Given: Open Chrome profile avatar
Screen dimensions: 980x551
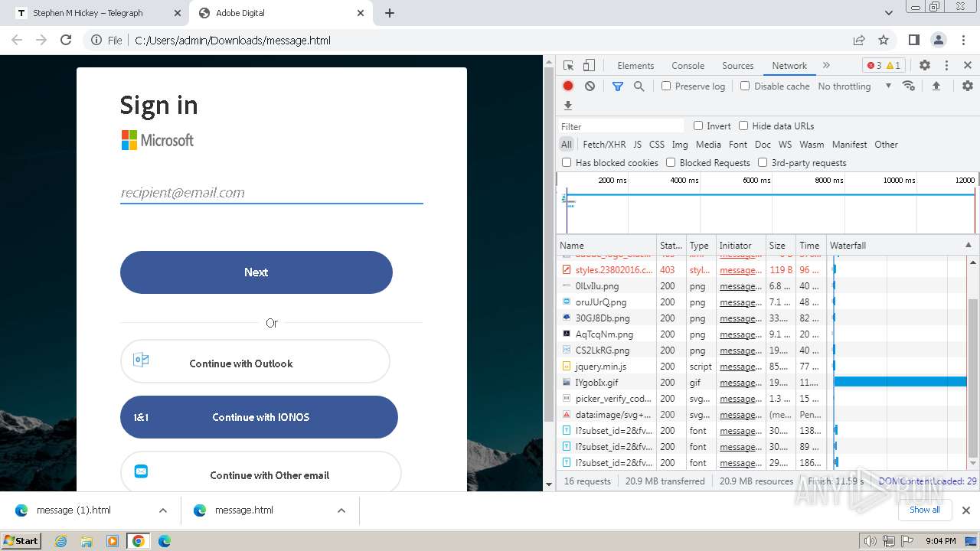Looking at the screenshot, I should 939,40.
